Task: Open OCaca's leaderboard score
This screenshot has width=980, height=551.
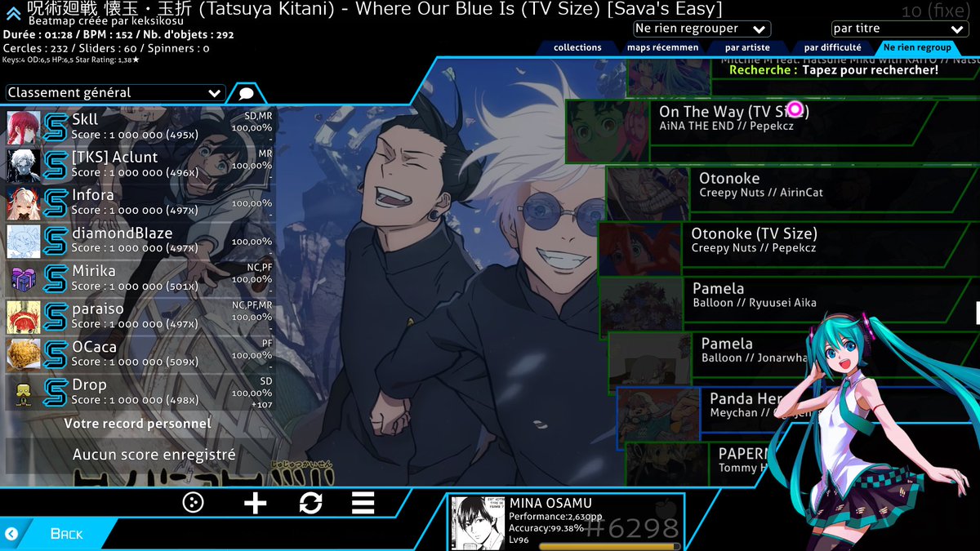Action: click(x=140, y=354)
